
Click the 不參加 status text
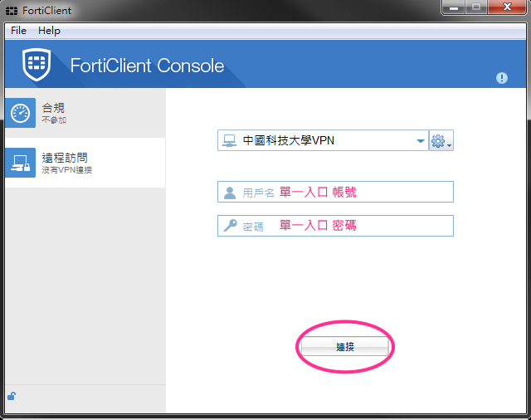point(54,120)
